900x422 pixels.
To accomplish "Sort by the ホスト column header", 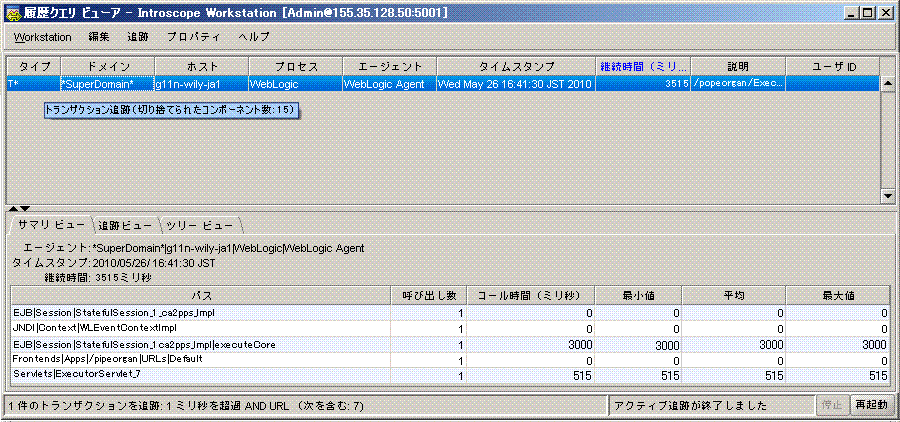I will pyautogui.click(x=201, y=67).
